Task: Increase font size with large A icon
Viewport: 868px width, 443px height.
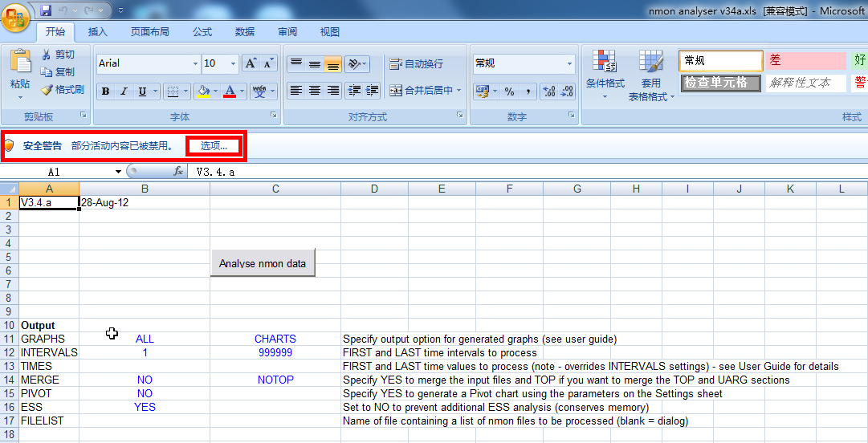Action: tap(251, 63)
